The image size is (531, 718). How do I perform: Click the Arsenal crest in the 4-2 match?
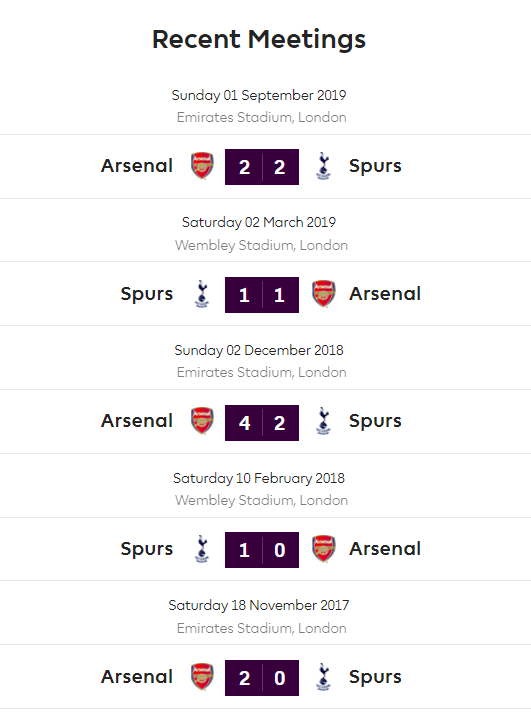(202, 421)
